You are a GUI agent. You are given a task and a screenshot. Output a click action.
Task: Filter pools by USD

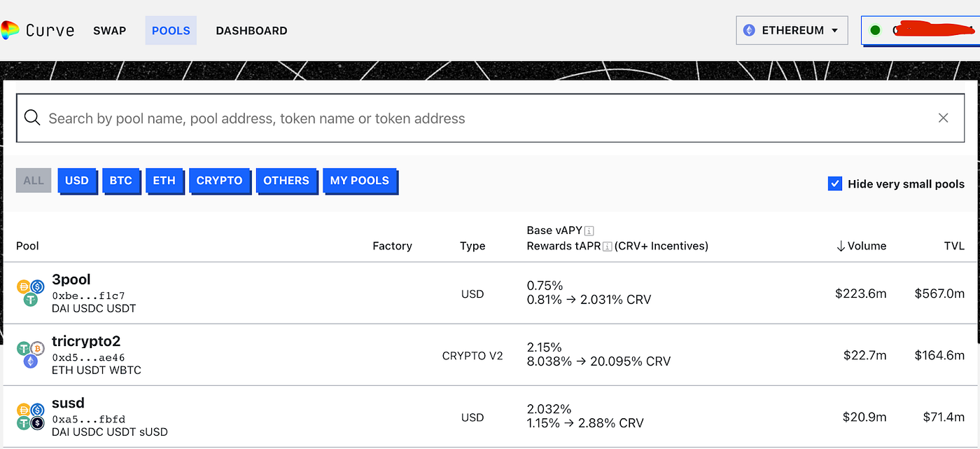coord(77,181)
